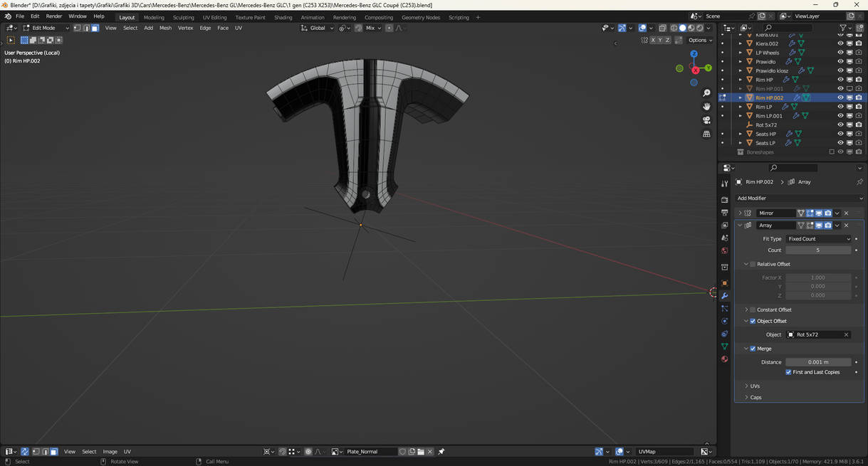This screenshot has width=868, height=466.
Task: Open the Fit Type dropdown
Action: click(x=818, y=239)
